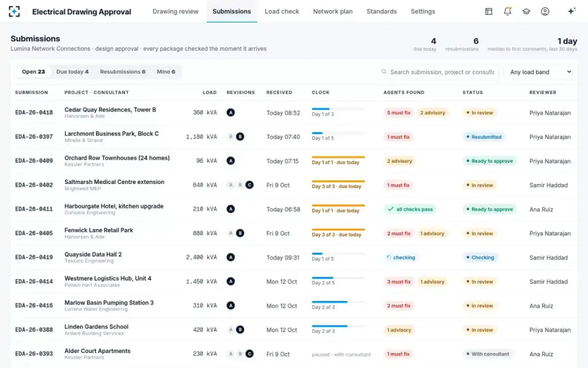588x368 pixels.
Task: Sort by the Received column header
Action: click(279, 92)
